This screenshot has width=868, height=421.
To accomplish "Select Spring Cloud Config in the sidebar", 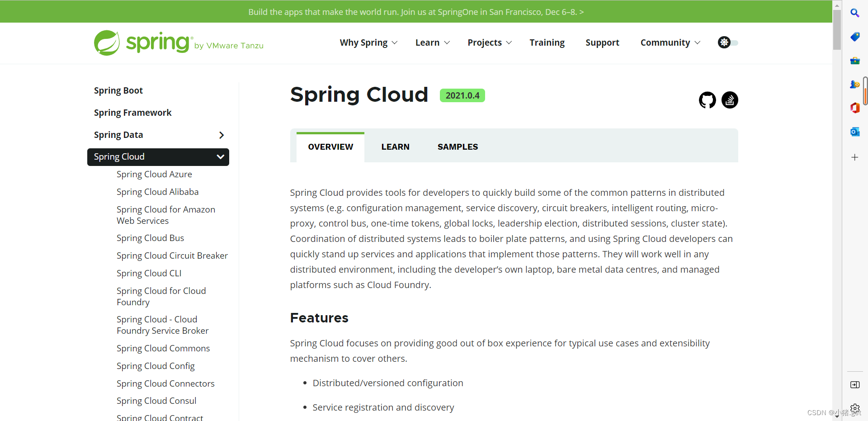I will pos(155,366).
